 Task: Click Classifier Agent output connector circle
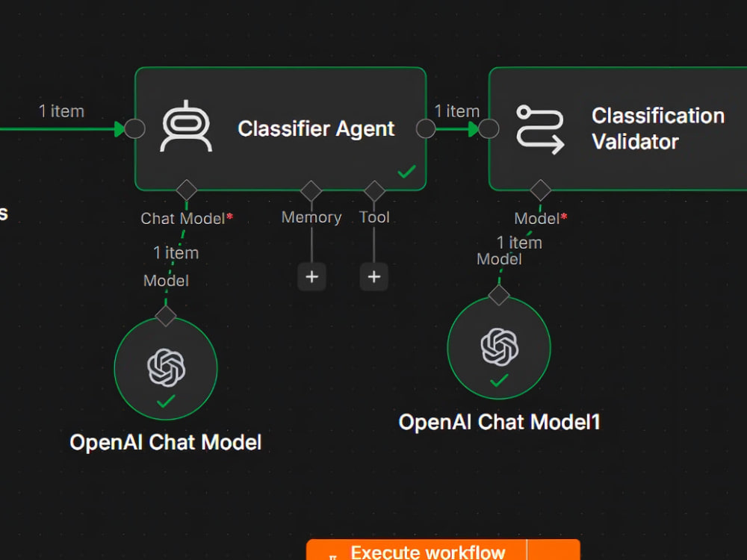pyautogui.click(x=426, y=128)
